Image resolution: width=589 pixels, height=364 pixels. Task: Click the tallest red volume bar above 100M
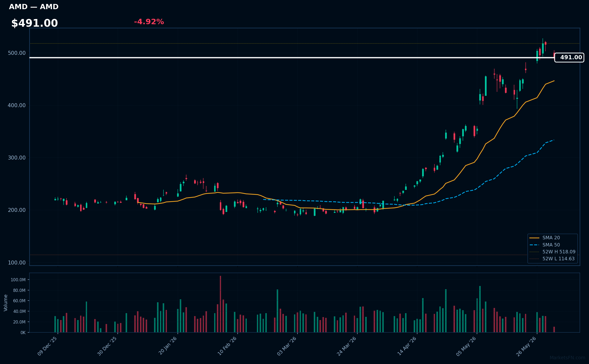220,304
